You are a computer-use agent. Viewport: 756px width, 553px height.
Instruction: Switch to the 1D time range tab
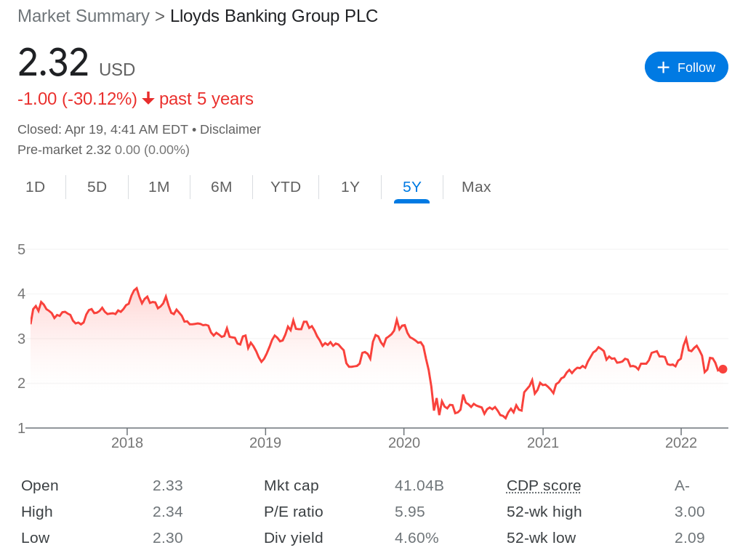pos(36,187)
